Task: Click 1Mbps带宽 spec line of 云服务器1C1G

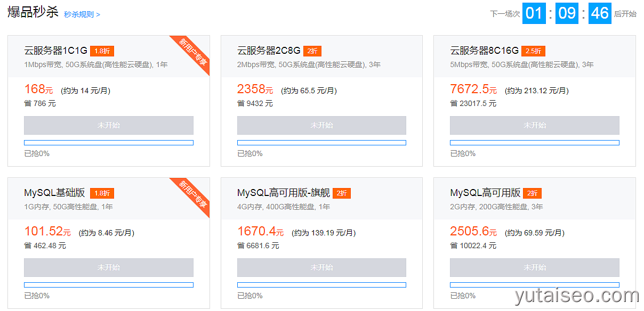Action: coord(96,64)
